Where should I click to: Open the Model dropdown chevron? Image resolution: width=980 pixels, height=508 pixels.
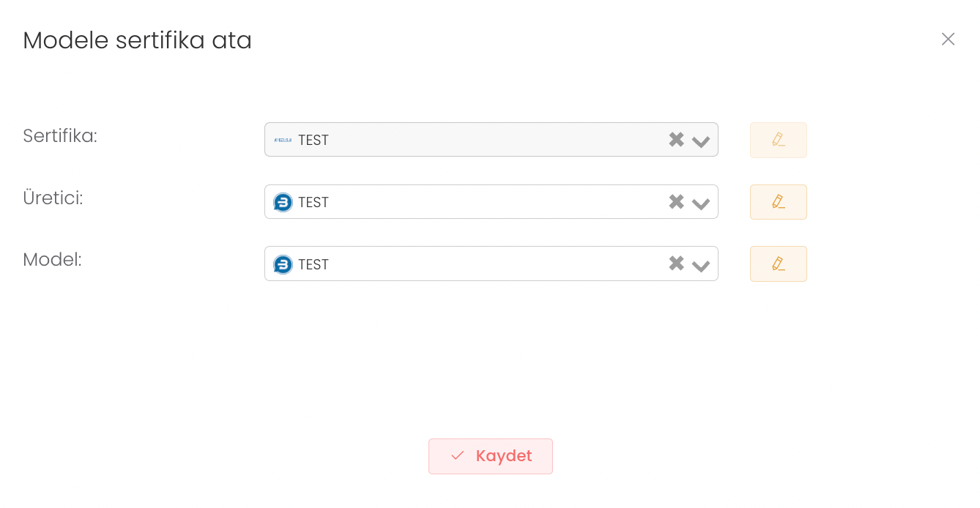click(701, 265)
